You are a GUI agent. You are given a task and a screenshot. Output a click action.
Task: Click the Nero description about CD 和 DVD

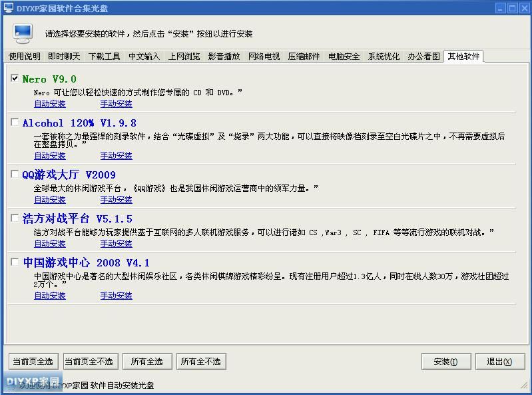pos(138,93)
